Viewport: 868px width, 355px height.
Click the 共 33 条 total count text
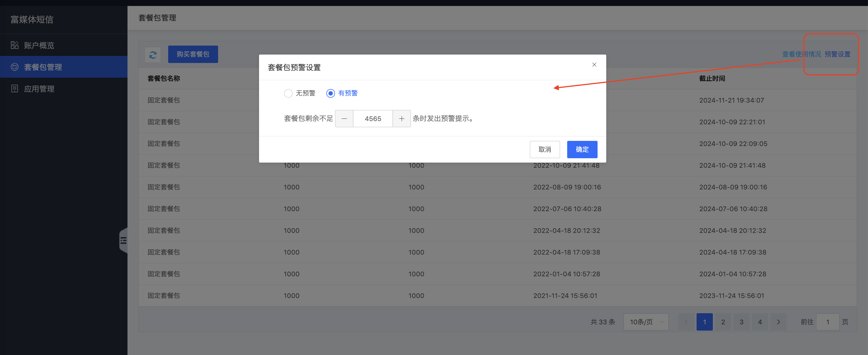click(x=603, y=322)
